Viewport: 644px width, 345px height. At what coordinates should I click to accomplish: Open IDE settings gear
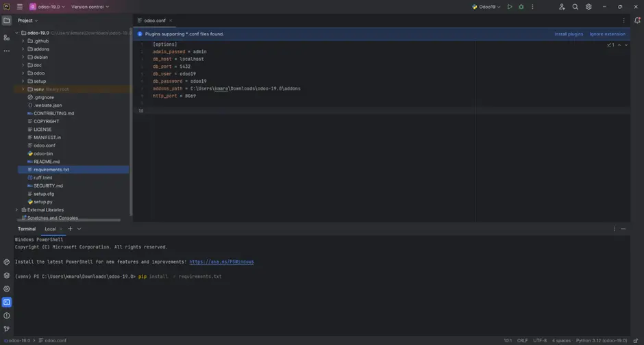point(589,7)
